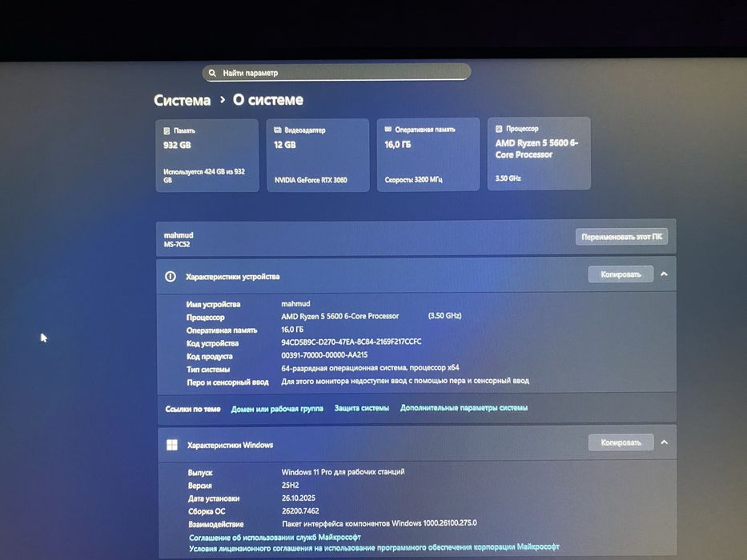
Task: Collapse the Характеристики устройства section chevron
Action: click(664, 274)
